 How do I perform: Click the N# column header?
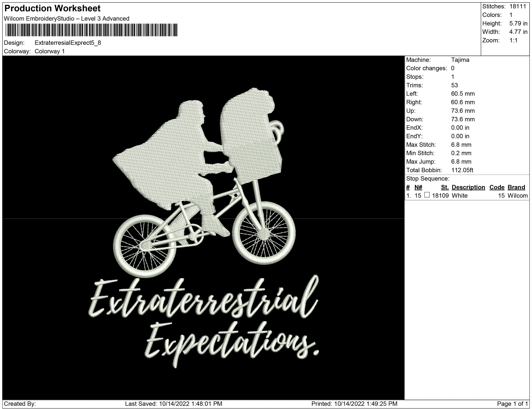(x=418, y=187)
